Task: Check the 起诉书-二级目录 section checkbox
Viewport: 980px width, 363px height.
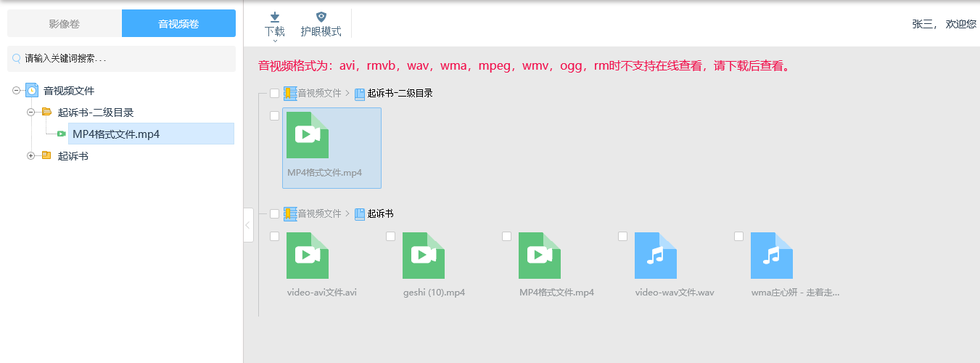Action: [274, 93]
